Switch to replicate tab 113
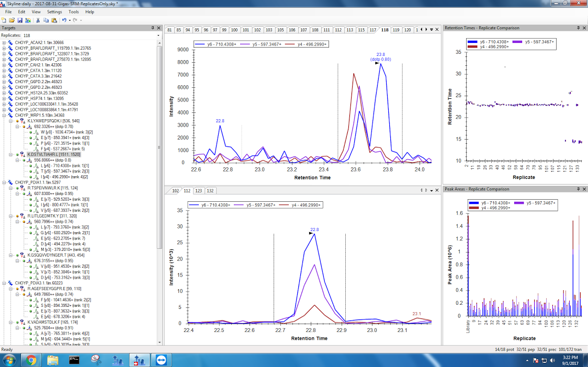This screenshot has width=588, height=367. click(x=349, y=30)
